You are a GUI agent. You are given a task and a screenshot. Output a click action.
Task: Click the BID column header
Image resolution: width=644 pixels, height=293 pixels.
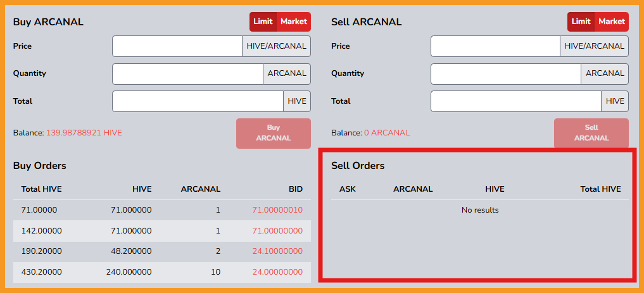pyautogui.click(x=296, y=189)
